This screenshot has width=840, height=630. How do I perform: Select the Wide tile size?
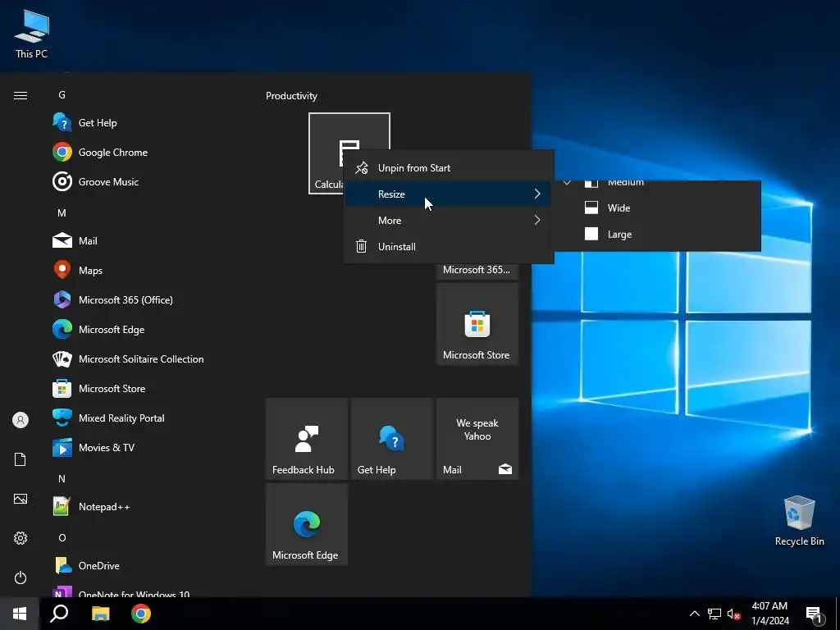[657, 208]
